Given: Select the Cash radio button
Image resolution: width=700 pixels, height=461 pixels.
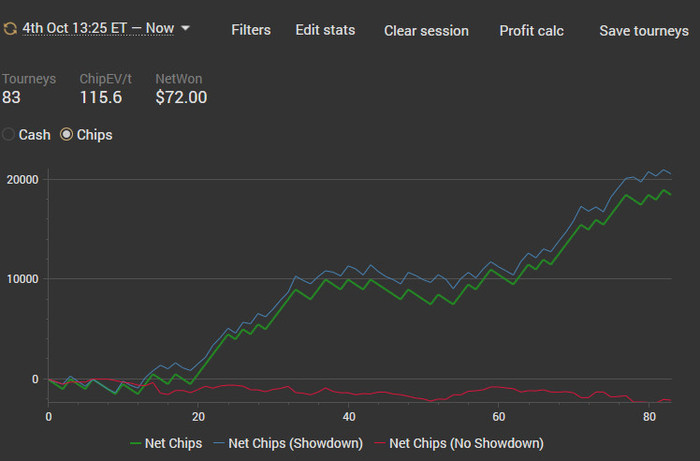Looking at the screenshot, I should [8, 134].
